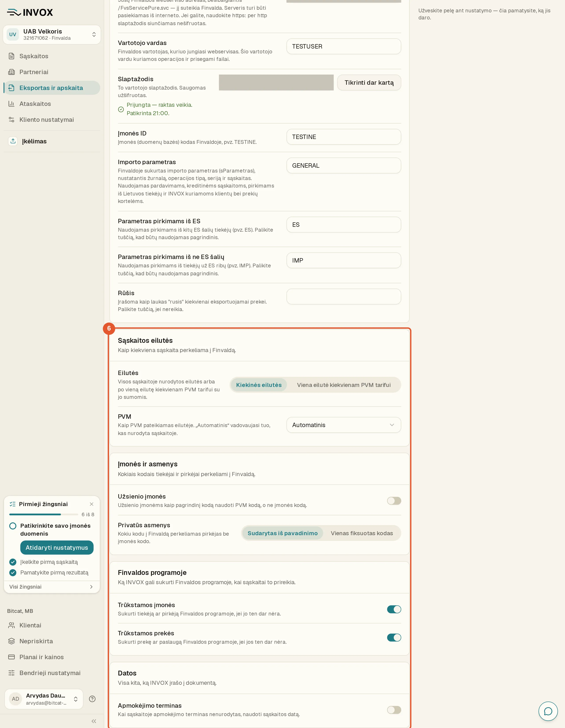Screen dimensions: 565x728
Task: Open Planai ir kainos card icon
Action: (11, 657)
